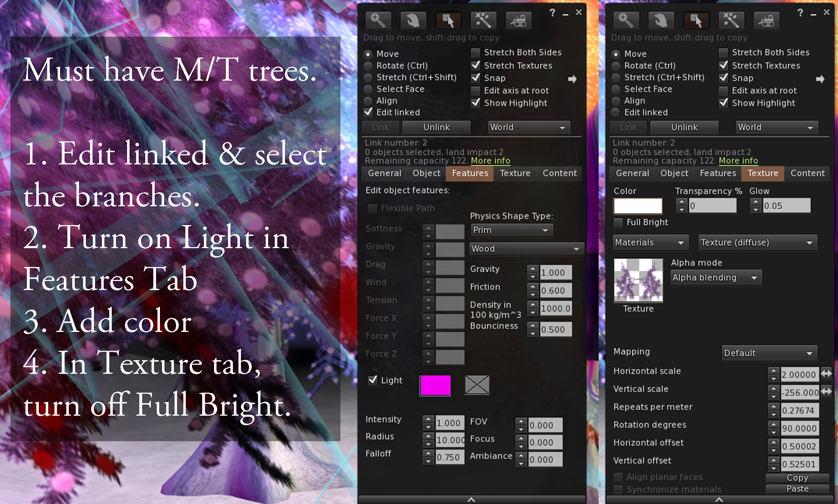Open Content tab in right panel
Image resolution: width=838 pixels, height=504 pixels.
(x=807, y=173)
